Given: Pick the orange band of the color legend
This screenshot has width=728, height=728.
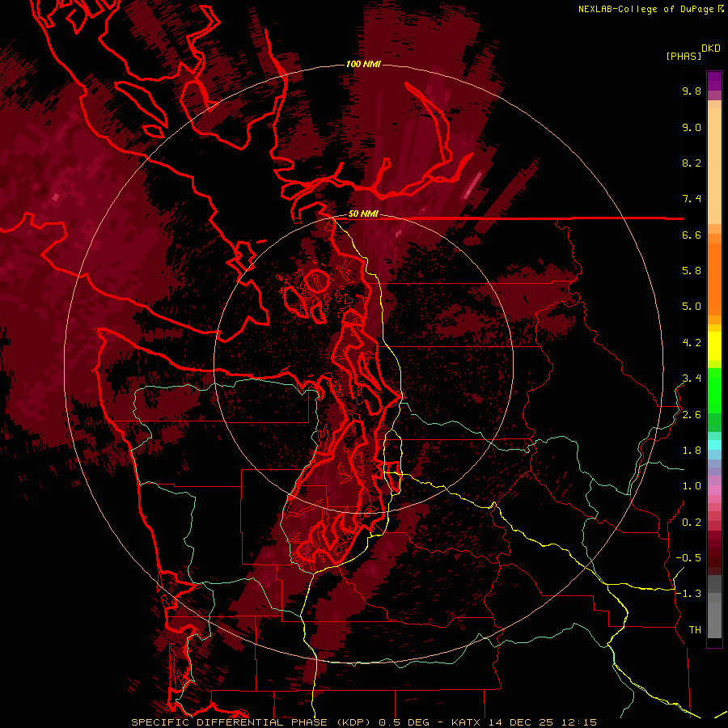Looking at the screenshot, I should pyautogui.click(x=714, y=278).
